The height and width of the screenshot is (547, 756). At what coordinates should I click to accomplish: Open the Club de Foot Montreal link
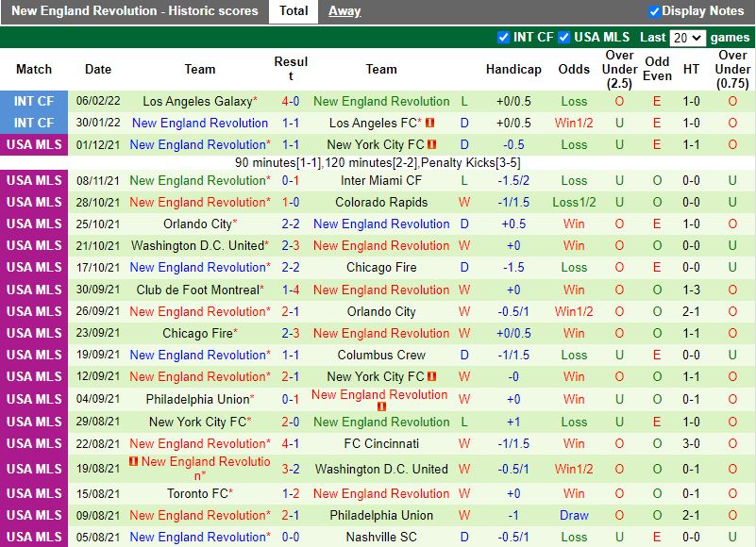coord(199,290)
